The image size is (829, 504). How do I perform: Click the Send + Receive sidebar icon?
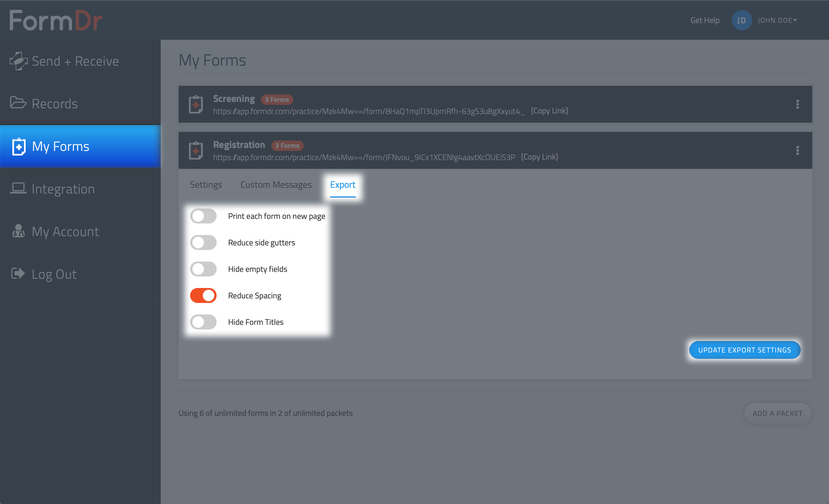coord(18,61)
